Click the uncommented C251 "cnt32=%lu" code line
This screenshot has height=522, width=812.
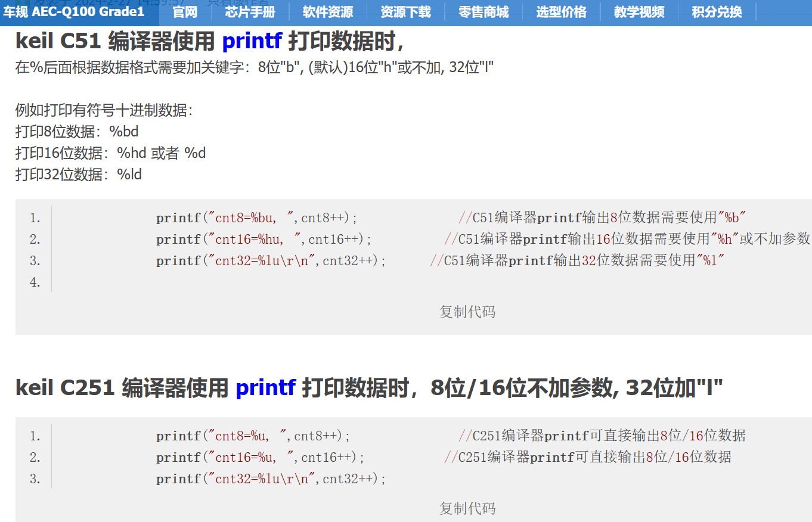point(271,479)
